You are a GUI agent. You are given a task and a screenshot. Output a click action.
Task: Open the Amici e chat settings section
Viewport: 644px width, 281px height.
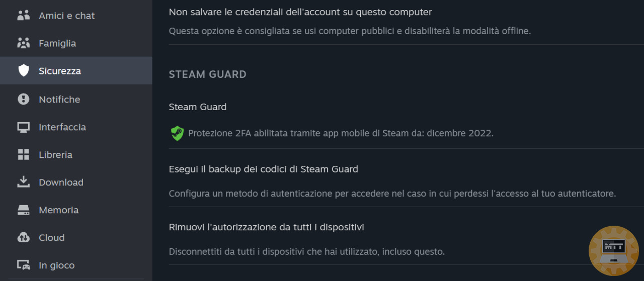[76, 16]
